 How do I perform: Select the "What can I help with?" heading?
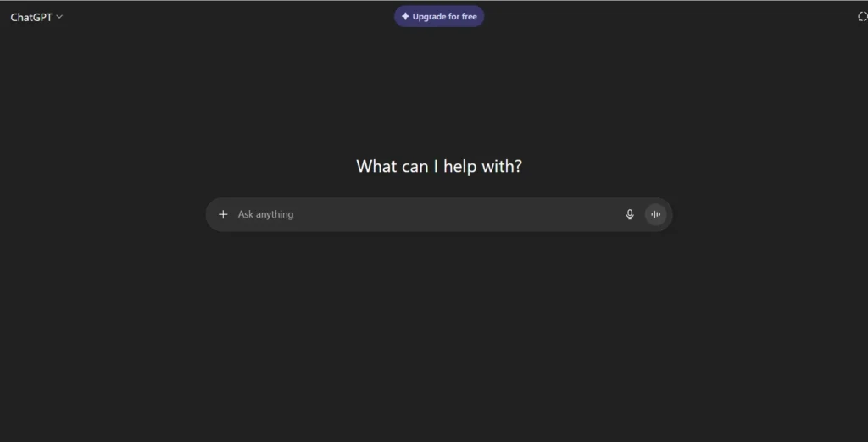coord(439,166)
